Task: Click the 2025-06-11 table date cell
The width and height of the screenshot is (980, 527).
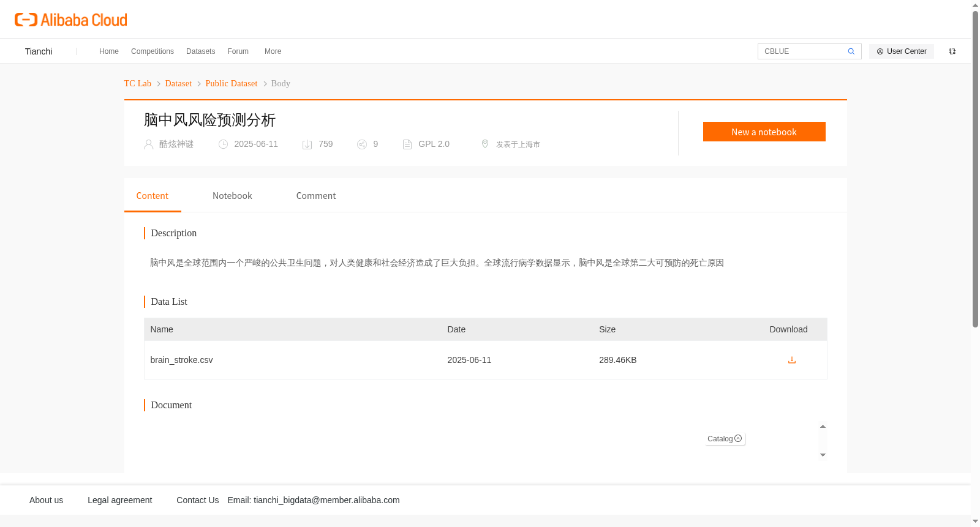Action: point(469,360)
